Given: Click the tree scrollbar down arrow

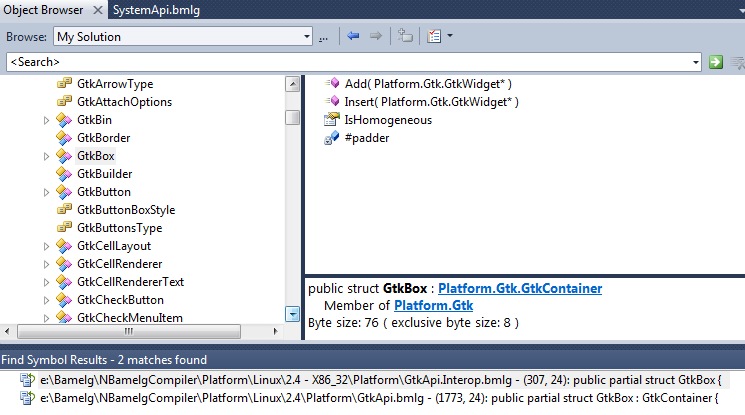Looking at the screenshot, I should point(292,313).
